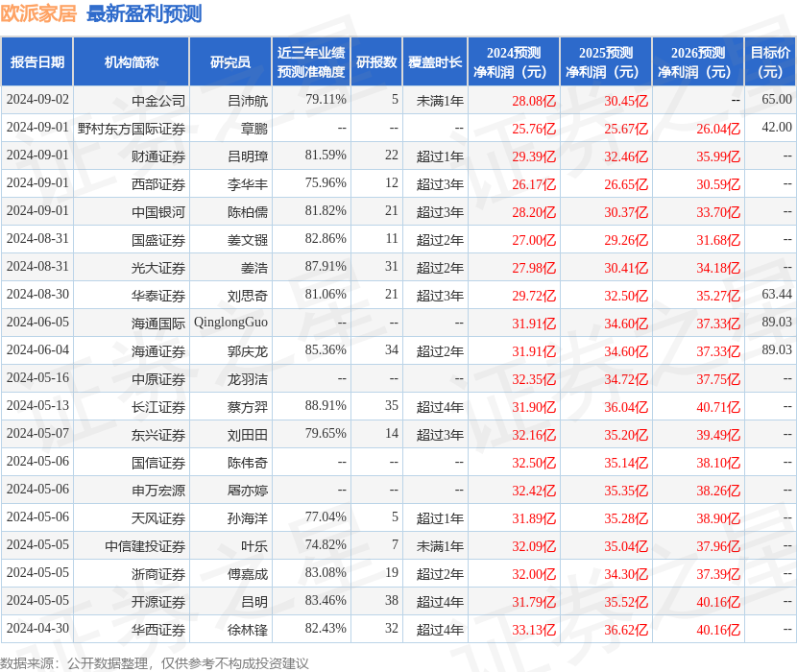Click the 欧派家居 title text
The width and height of the screenshot is (797, 672).
[x=38, y=13]
